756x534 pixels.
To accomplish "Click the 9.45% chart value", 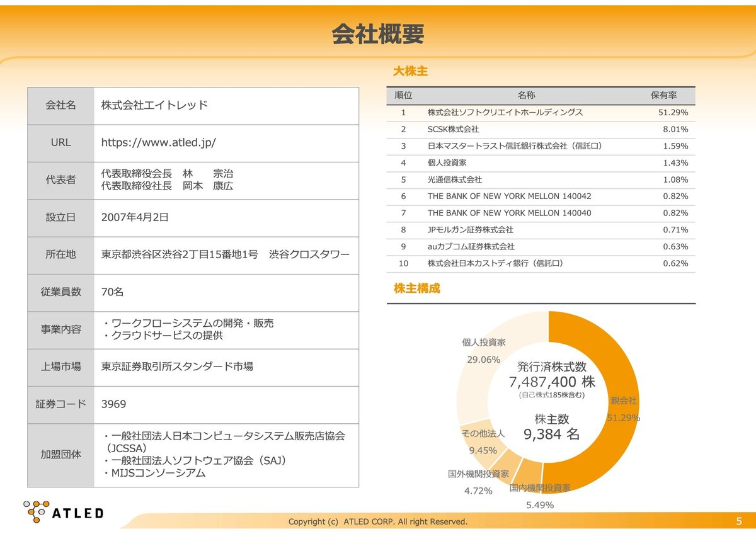I will [483, 451].
